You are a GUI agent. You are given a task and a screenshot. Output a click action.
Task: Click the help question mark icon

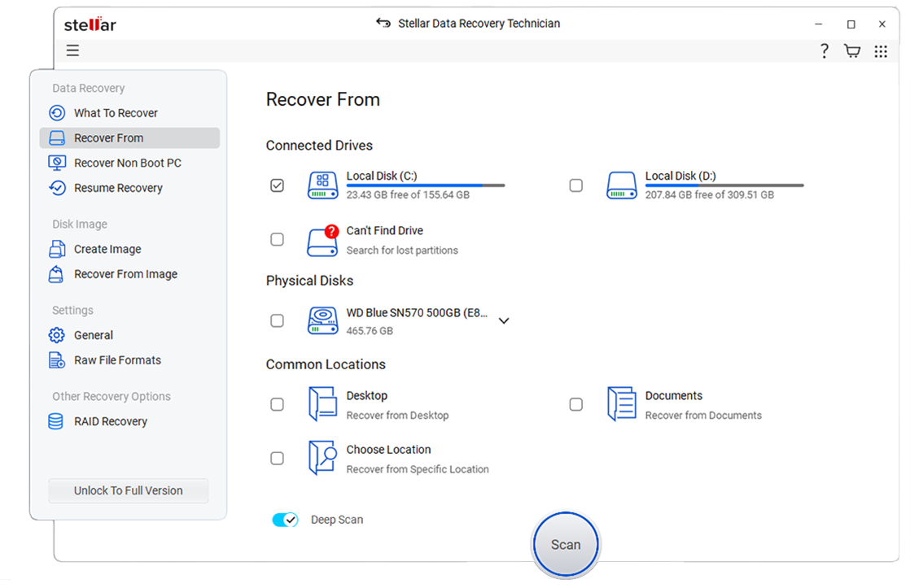tap(824, 51)
